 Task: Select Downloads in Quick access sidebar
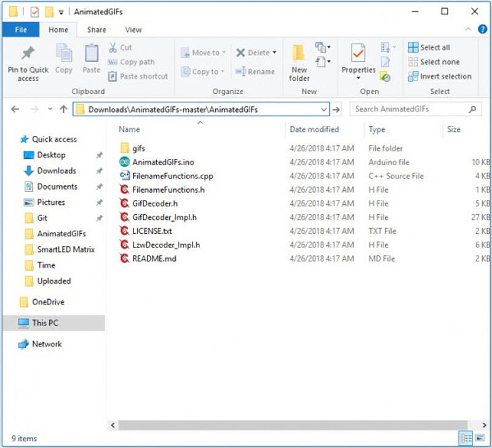[57, 171]
